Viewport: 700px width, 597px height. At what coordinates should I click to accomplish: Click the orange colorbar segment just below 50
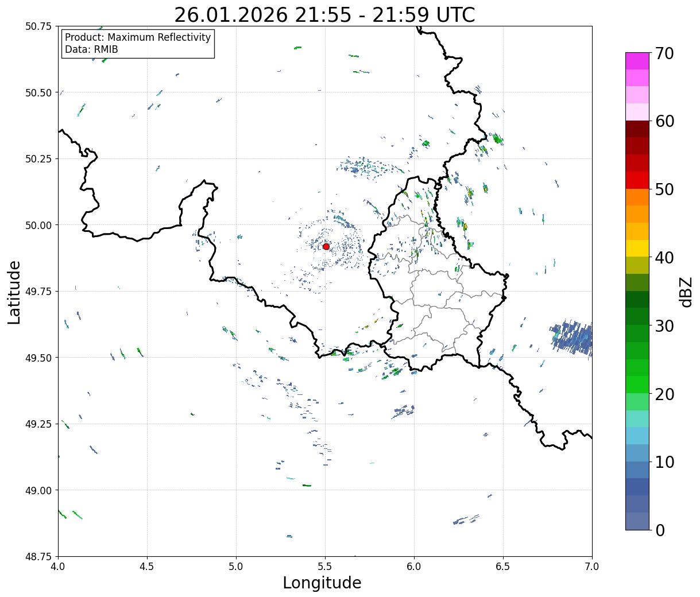(x=637, y=197)
